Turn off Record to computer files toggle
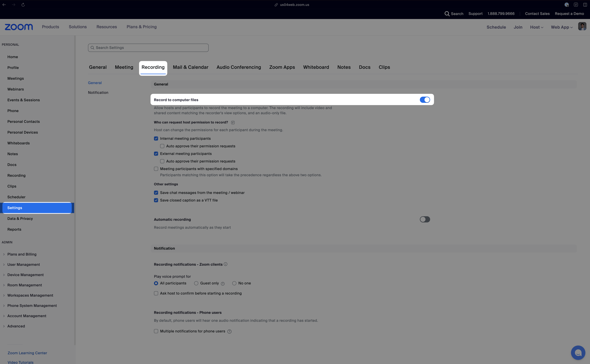 425,100
